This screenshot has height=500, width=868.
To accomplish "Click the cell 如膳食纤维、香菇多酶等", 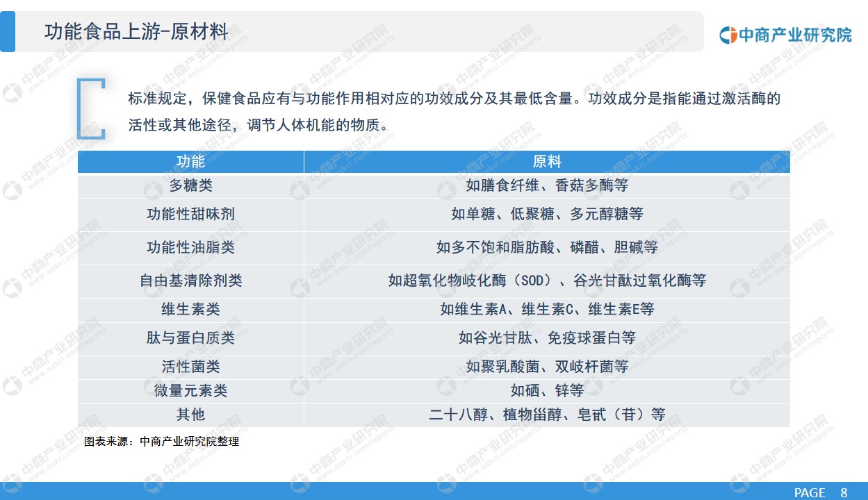I will [x=547, y=186].
